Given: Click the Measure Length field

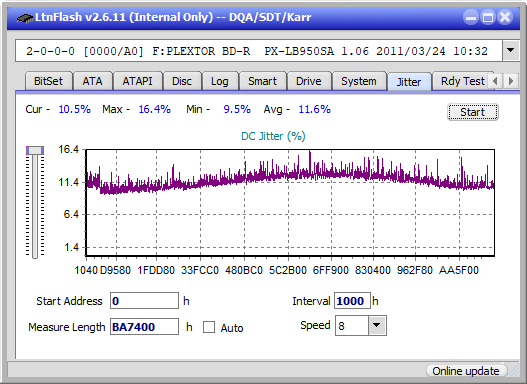Looking at the screenshot, I should coord(144,327).
